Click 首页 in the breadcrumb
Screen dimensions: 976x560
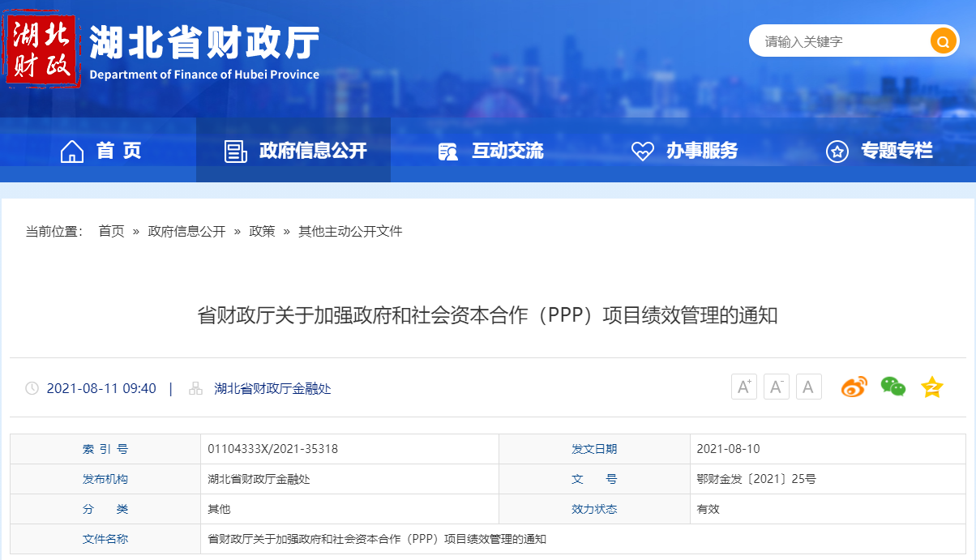[111, 231]
